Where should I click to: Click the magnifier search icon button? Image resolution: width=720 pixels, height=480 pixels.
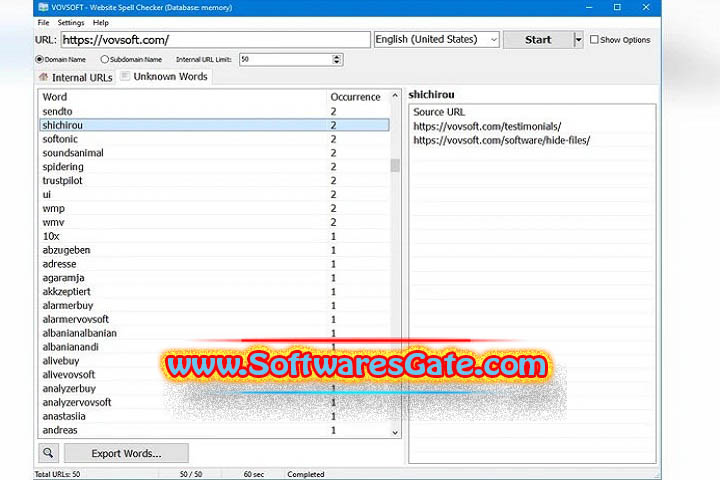click(48, 453)
